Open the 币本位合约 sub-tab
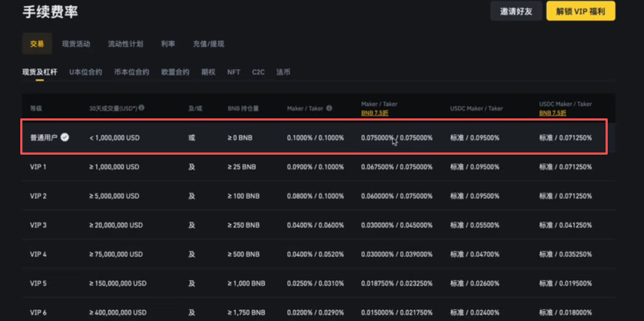The image size is (644, 321). pyautogui.click(x=131, y=72)
